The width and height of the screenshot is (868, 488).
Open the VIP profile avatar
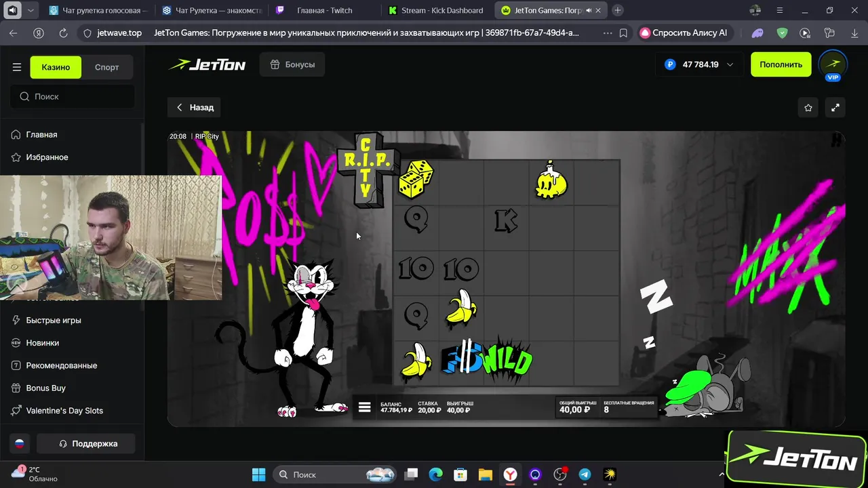[833, 65]
